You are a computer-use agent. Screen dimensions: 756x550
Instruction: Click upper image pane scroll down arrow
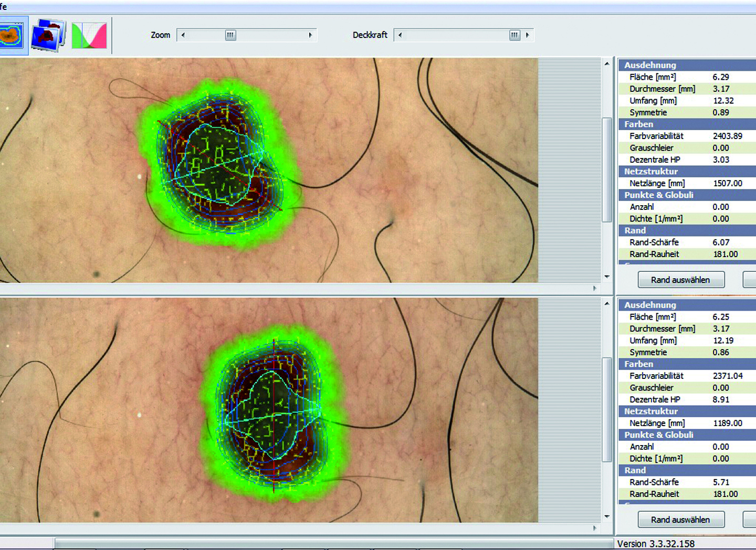(607, 277)
